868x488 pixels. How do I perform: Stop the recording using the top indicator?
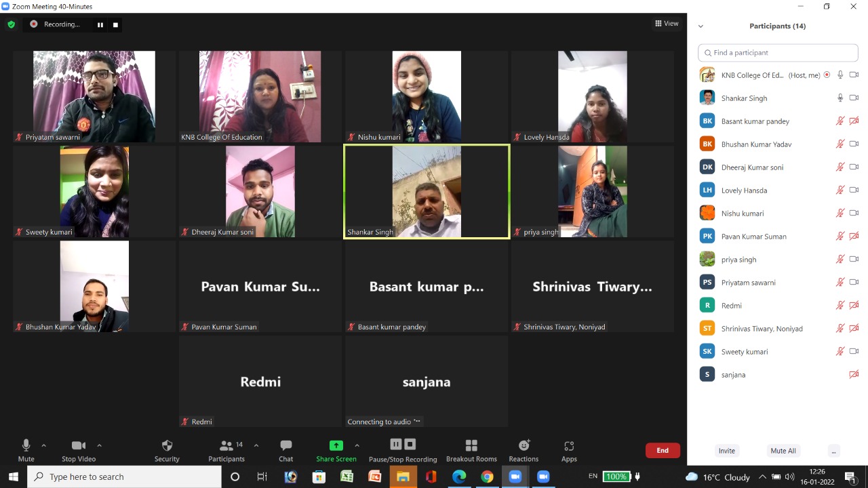click(x=115, y=24)
